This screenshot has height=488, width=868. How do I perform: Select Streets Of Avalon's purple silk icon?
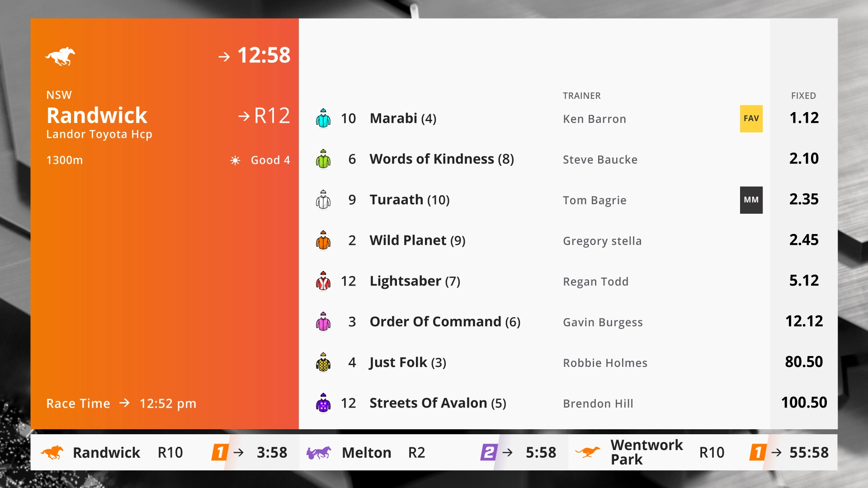pyautogui.click(x=323, y=403)
